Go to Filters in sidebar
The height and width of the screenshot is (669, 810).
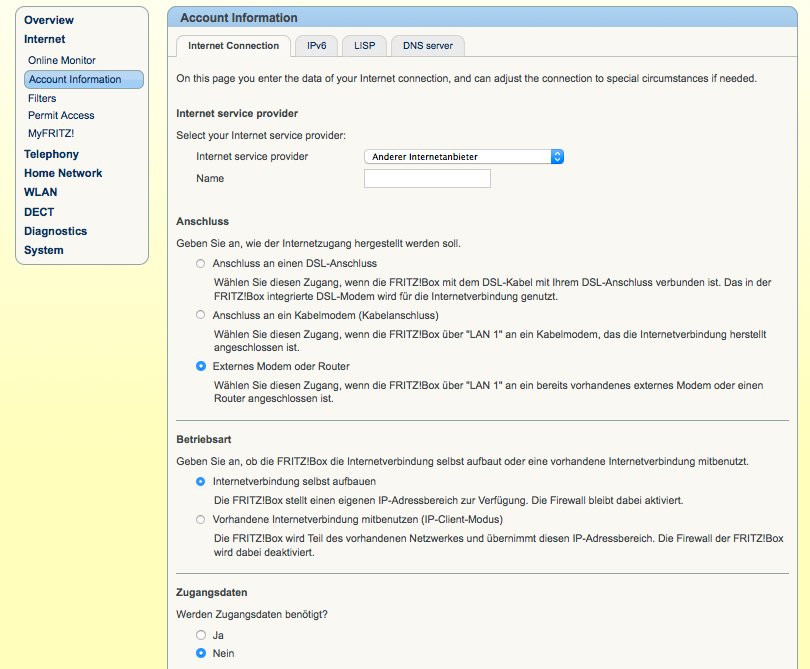point(42,98)
